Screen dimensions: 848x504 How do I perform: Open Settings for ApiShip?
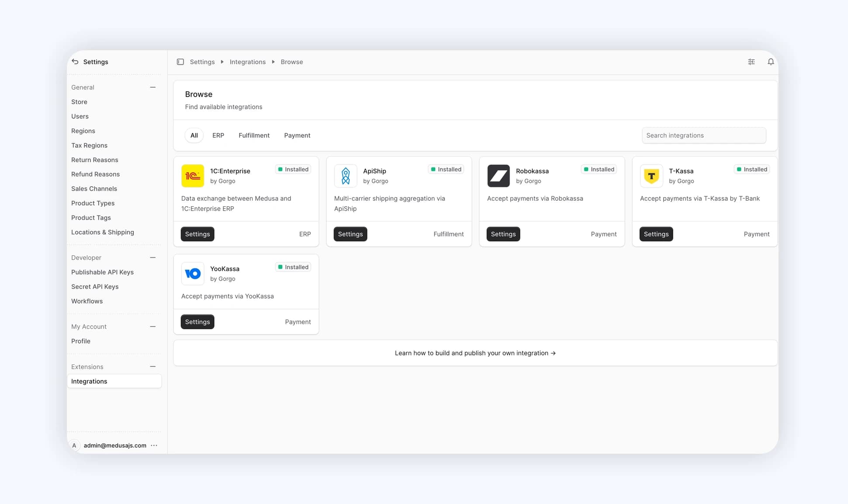(x=350, y=234)
